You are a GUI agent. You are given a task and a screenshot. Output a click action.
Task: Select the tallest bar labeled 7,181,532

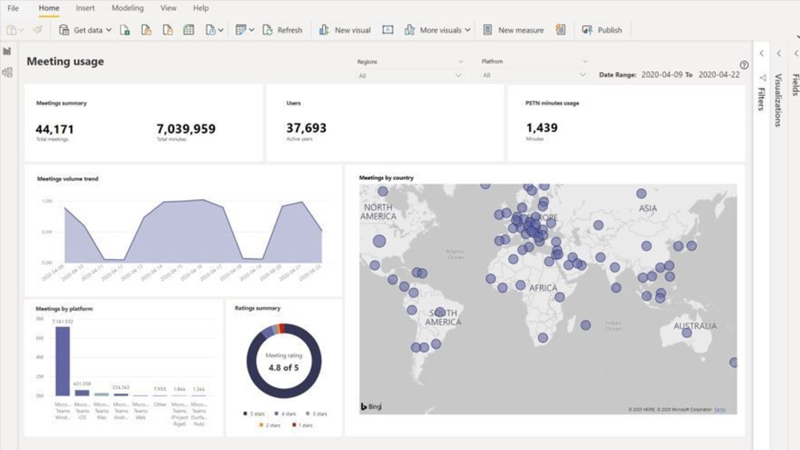click(x=63, y=361)
